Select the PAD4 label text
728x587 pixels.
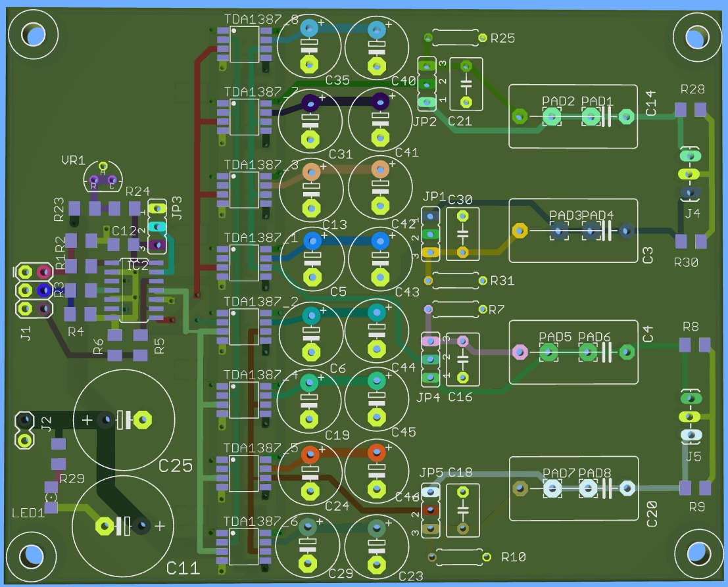point(598,216)
